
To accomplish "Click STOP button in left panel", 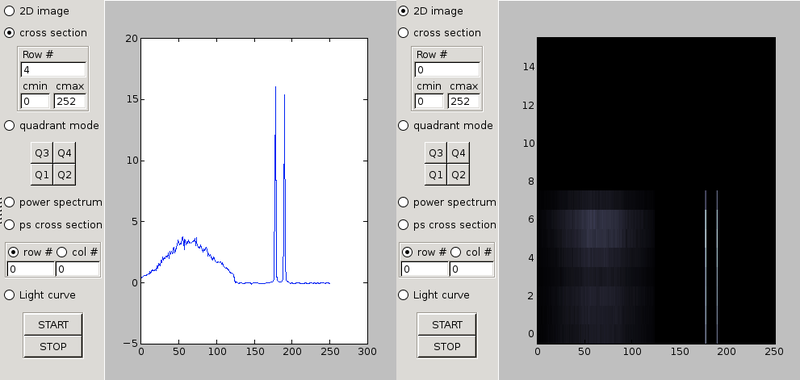I will pyautogui.click(x=53, y=347).
